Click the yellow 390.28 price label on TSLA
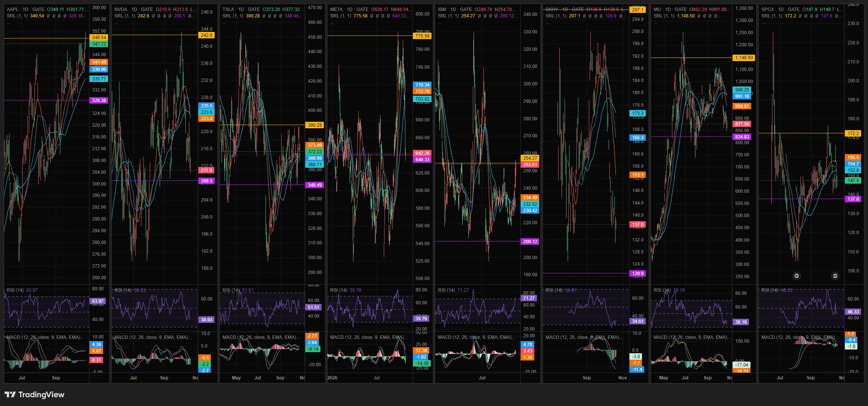 tap(315, 125)
